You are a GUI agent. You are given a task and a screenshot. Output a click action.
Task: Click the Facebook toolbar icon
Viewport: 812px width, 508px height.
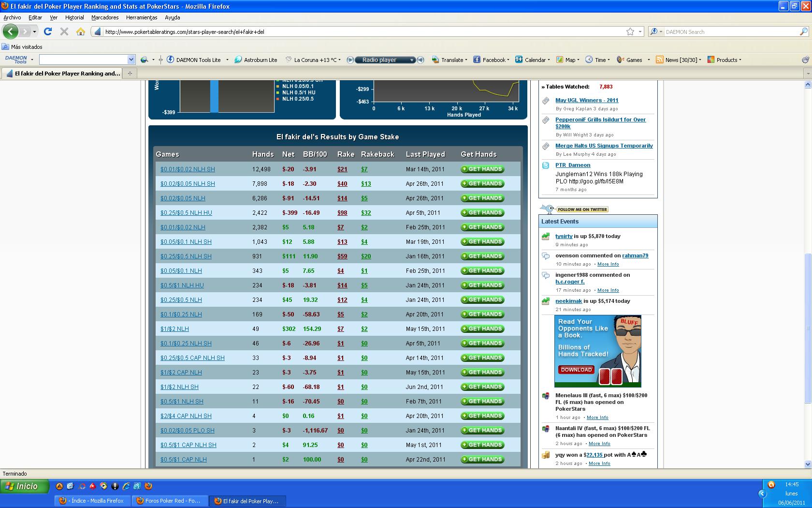tap(477, 60)
